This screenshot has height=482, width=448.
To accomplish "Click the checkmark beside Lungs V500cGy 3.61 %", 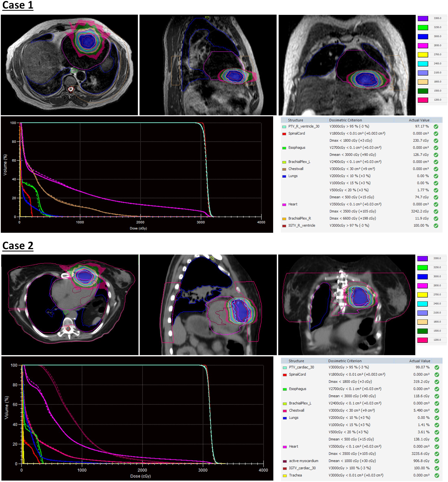I will [437, 432].
